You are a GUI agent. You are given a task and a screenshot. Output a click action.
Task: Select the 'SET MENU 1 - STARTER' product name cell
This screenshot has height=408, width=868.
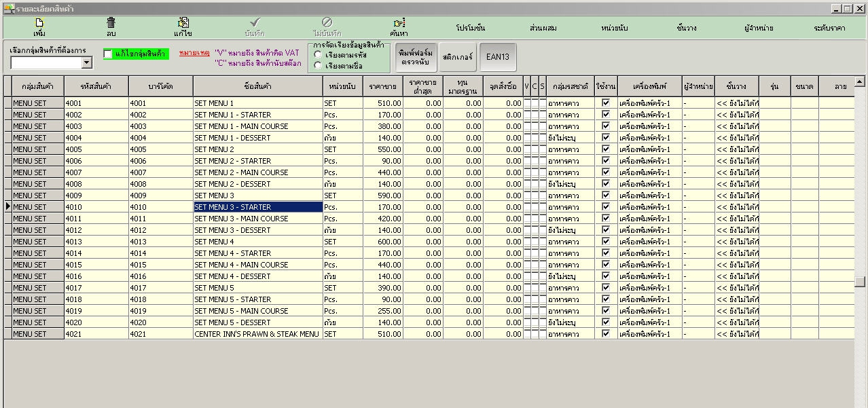coord(258,115)
